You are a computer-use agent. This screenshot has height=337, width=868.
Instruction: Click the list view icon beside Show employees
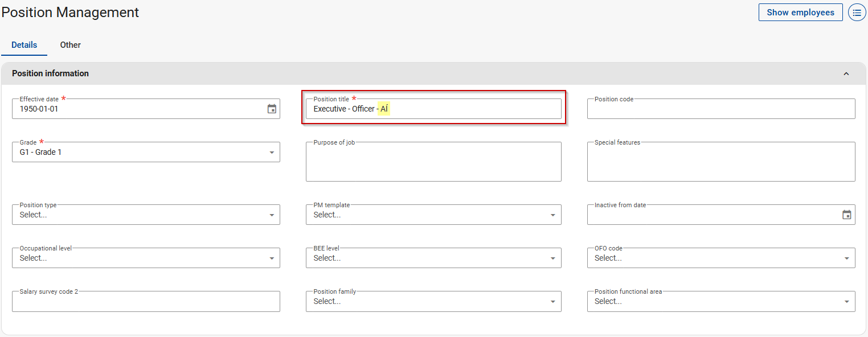(857, 12)
